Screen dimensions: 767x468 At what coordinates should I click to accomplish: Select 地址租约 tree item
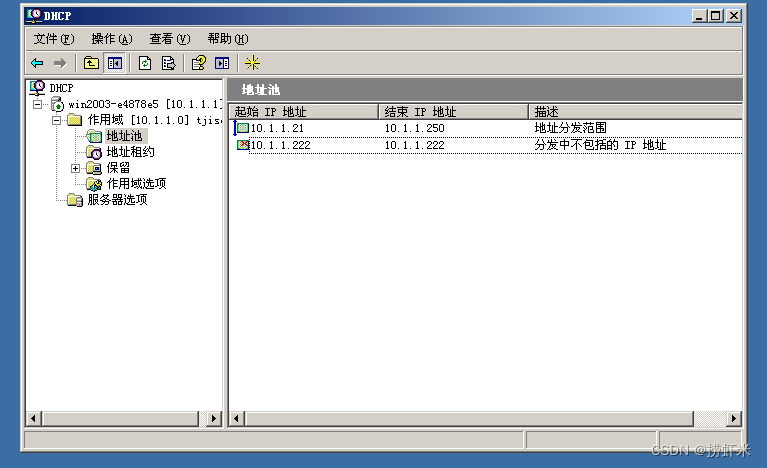[131, 152]
